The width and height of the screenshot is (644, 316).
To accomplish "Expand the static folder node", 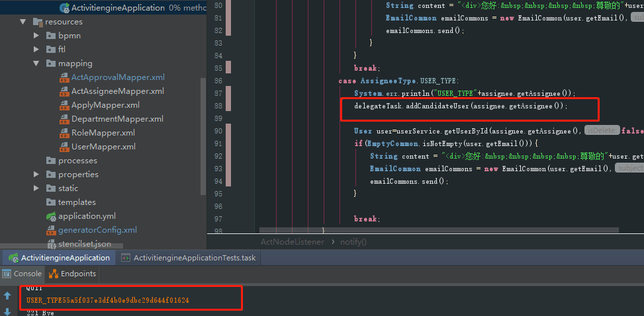I will (x=36, y=188).
